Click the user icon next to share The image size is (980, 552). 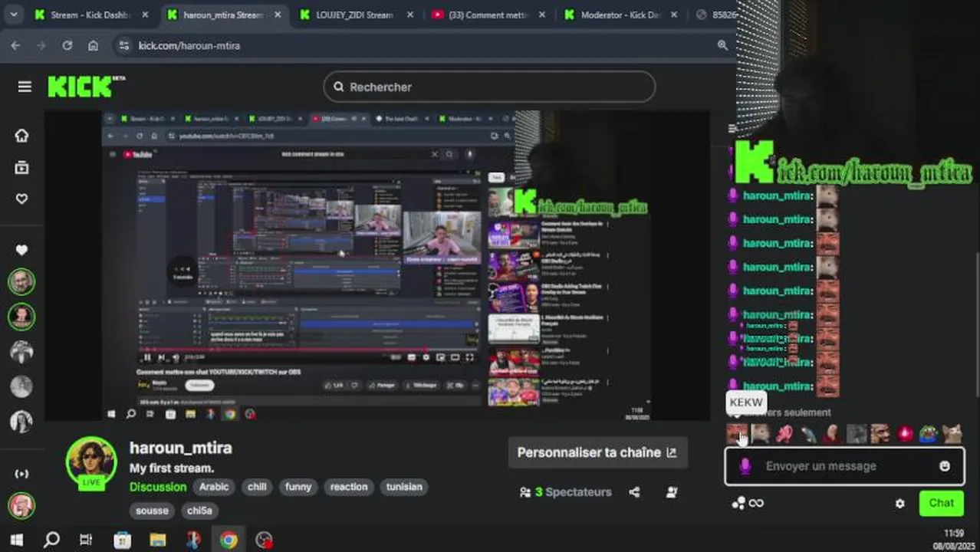coord(672,492)
